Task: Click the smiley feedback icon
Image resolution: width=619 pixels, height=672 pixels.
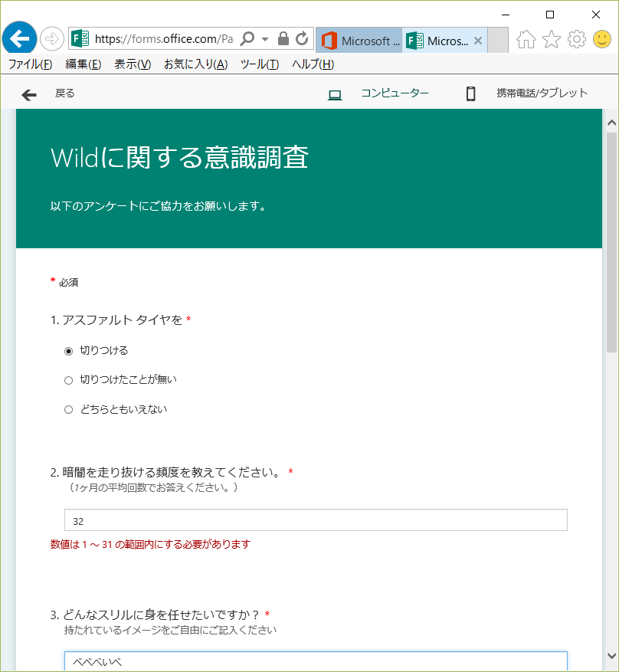Action: pos(602,39)
